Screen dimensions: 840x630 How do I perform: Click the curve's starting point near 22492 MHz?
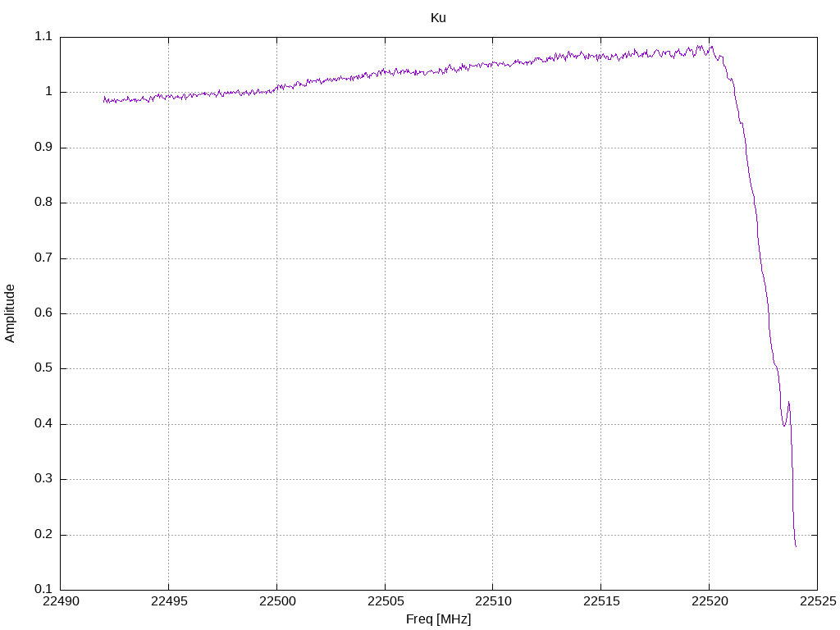(104, 99)
